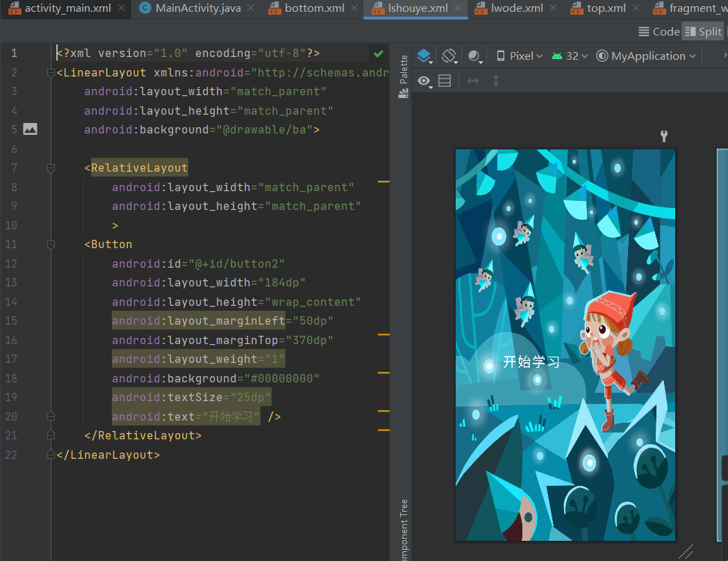728x561 pixels.
Task: Click the 184dp width value
Action: click(281, 283)
